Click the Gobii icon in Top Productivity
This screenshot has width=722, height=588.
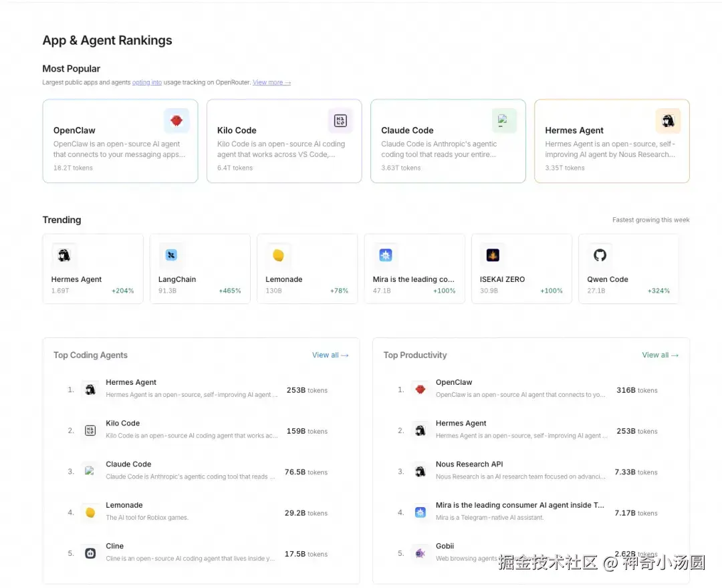tap(420, 553)
